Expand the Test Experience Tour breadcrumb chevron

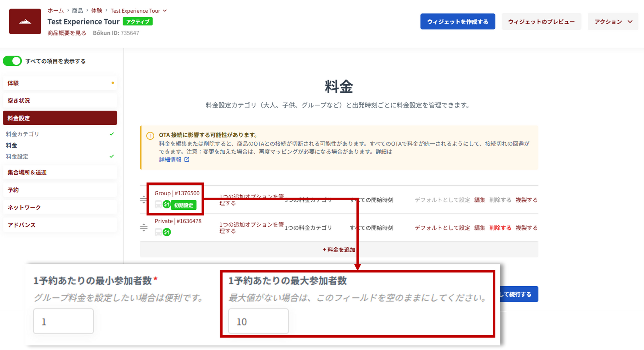165,11
